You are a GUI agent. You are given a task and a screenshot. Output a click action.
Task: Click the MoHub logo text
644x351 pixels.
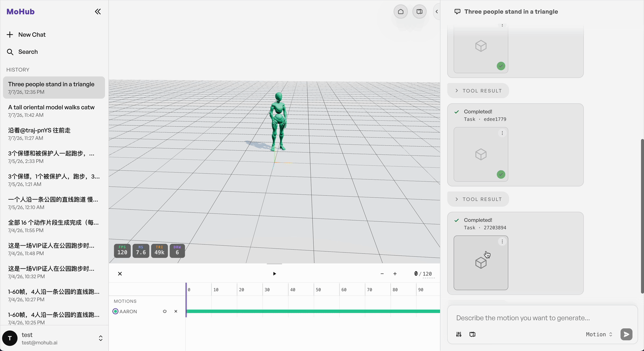pyautogui.click(x=21, y=12)
